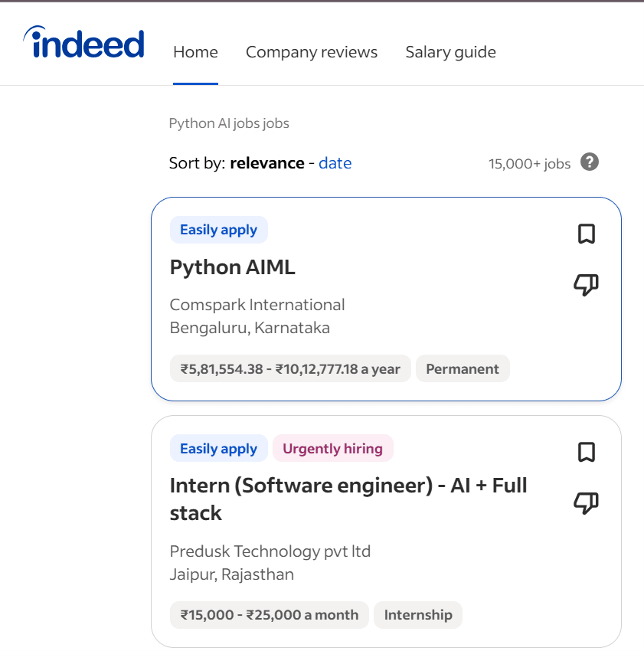Click Jaipur, Rajasthan location text
The width and height of the screenshot is (644, 651).
point(232,574)
